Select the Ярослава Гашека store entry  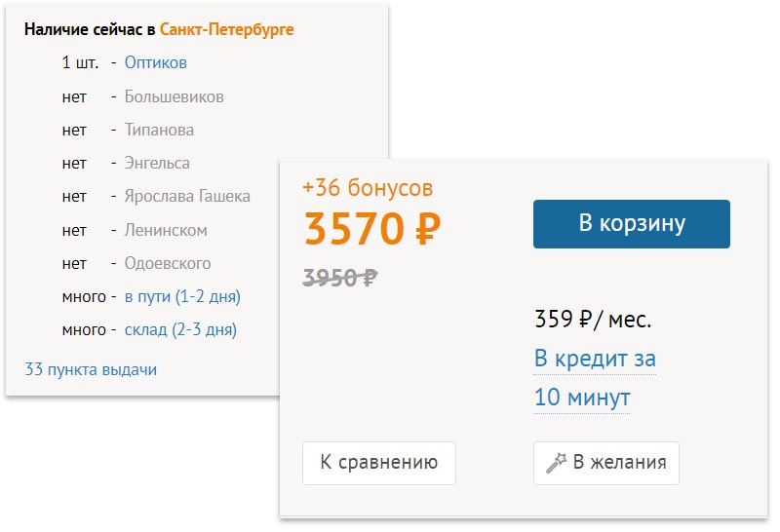pos(187,197)
